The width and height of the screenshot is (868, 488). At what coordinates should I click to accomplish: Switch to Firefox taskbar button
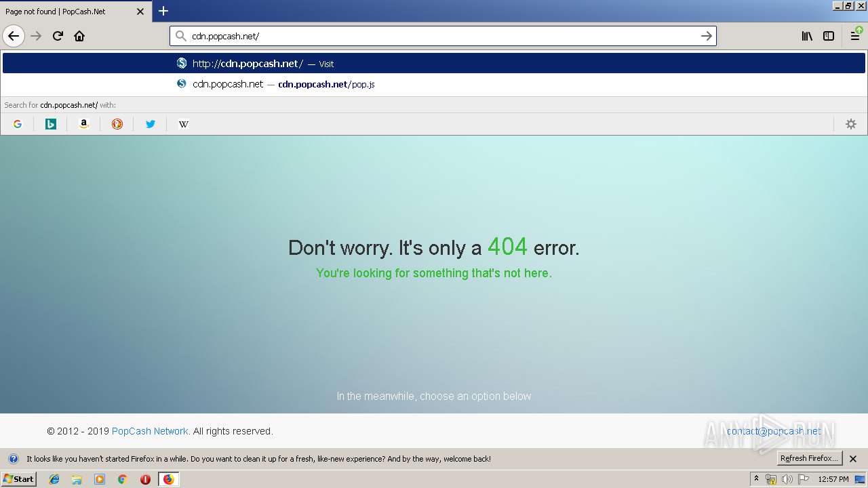(168, 479)
